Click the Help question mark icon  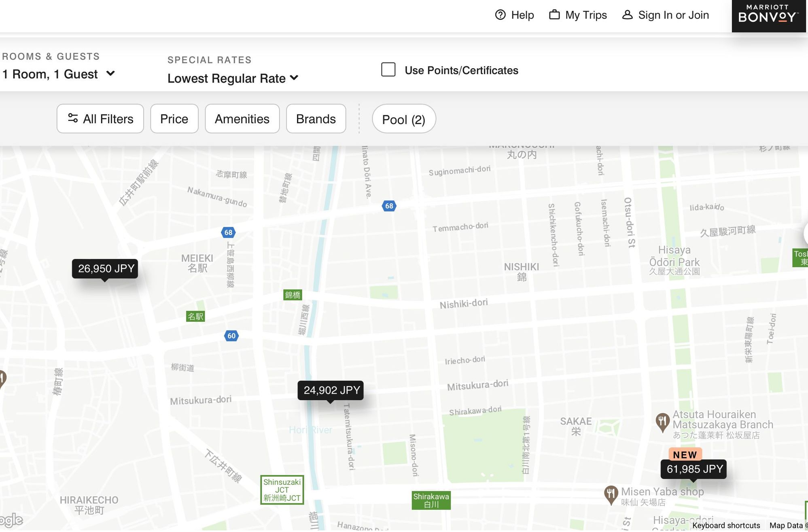point(500,15)
